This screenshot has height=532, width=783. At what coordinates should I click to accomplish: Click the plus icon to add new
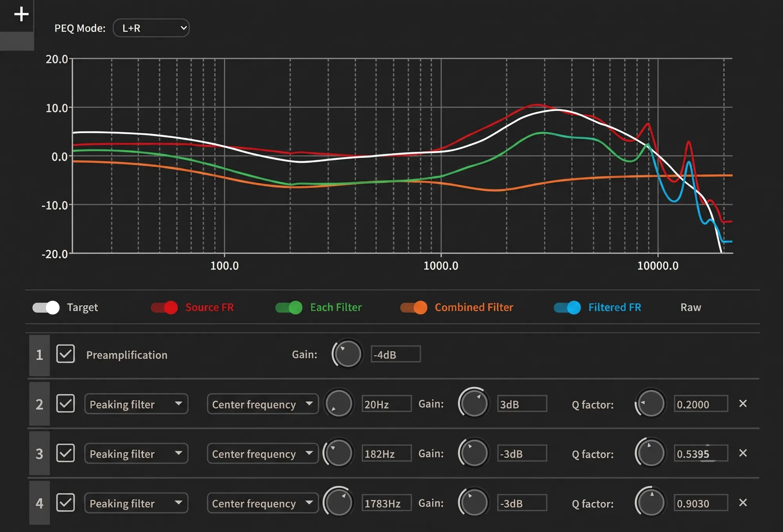(x=21, y=14)
